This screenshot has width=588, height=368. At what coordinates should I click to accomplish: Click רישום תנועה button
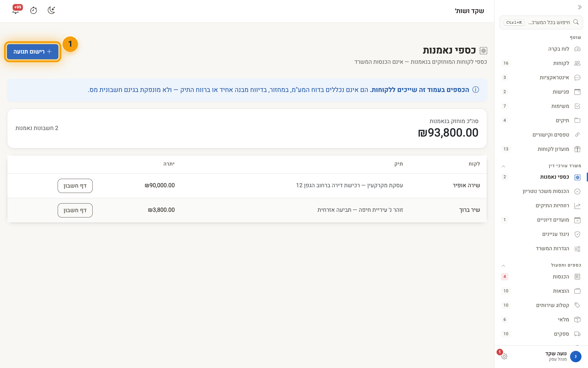click(x=32, y=52)
